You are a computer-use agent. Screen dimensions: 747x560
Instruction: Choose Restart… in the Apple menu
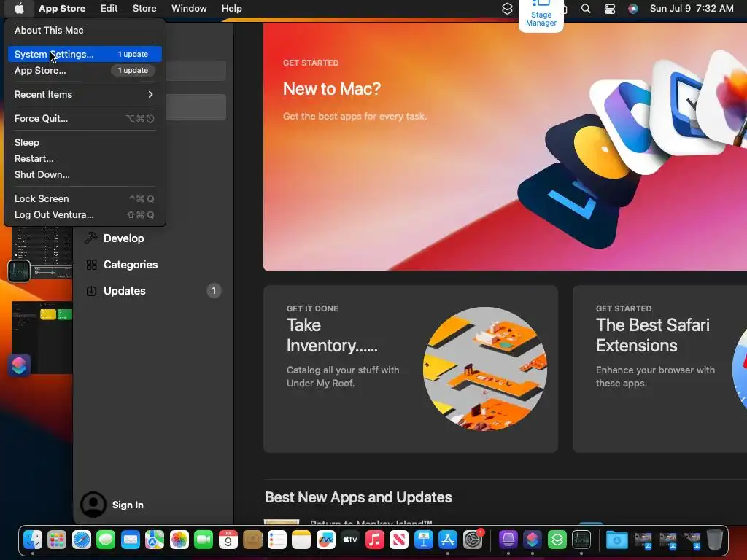85,158
